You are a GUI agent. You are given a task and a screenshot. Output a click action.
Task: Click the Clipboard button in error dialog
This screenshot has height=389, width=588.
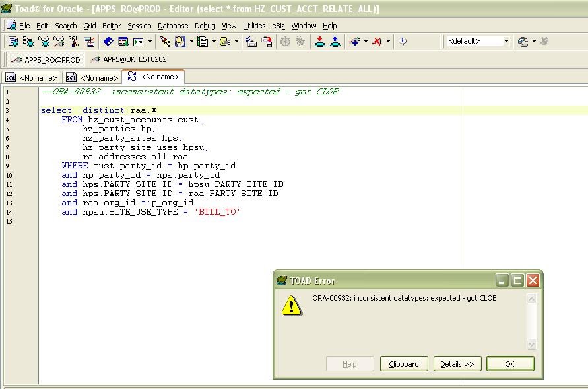pyautogui.click(x=404, y=364)
